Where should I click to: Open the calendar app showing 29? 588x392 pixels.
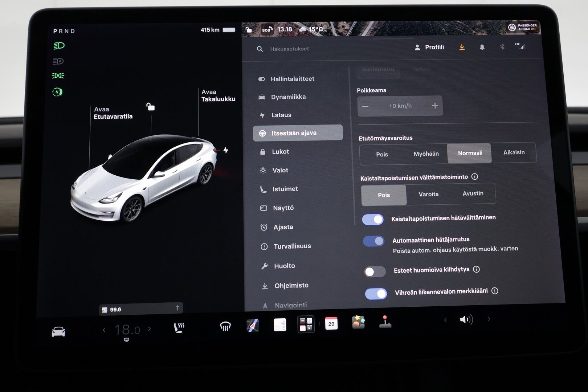[x=331, y=323]
